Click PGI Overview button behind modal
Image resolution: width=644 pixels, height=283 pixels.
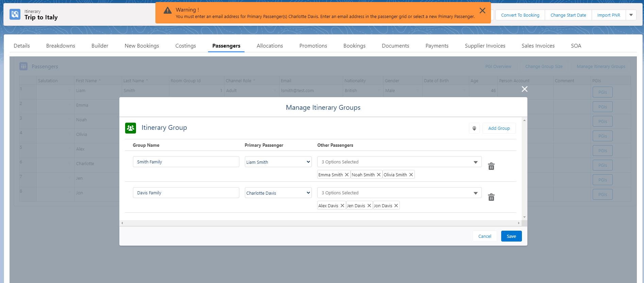[x=498, y=66]
